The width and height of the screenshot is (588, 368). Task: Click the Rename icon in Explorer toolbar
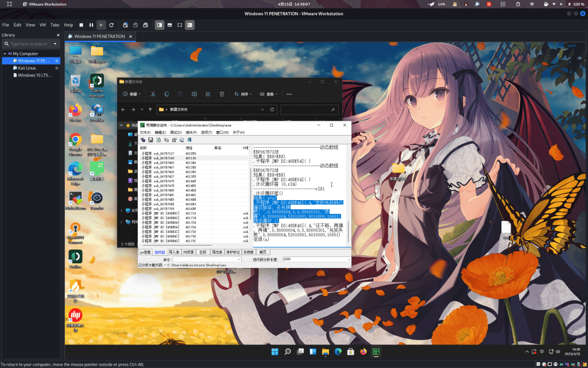click(x=194, y=94)
